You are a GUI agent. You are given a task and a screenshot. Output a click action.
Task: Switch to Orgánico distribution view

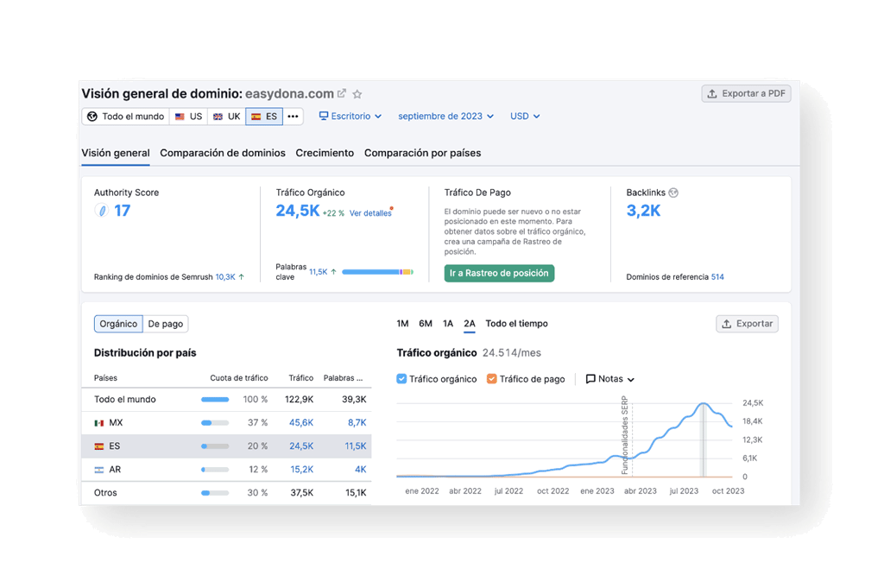tap(118, 324)
